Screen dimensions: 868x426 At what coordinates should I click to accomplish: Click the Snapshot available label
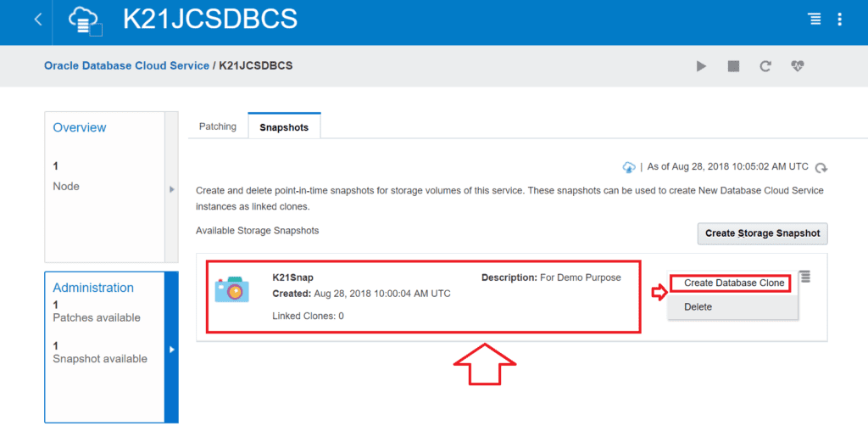pyautogui.click(x=100, y=358)
